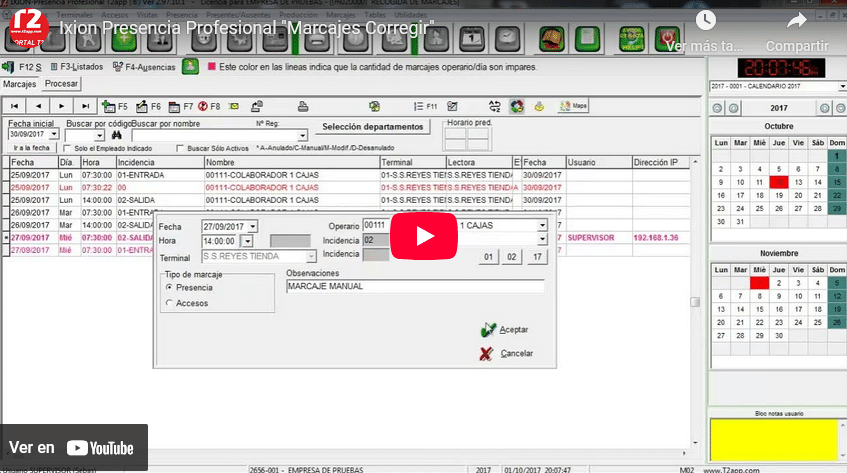Open the CALENDARIO 2017 dropdown
The width and height of the screenshot is (847, 473).
pos(842,86)
